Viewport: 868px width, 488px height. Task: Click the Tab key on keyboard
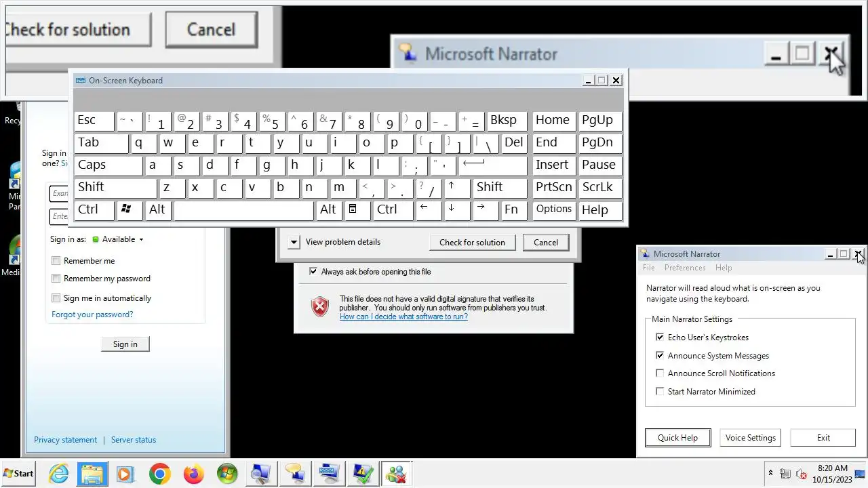click(102, 142)
